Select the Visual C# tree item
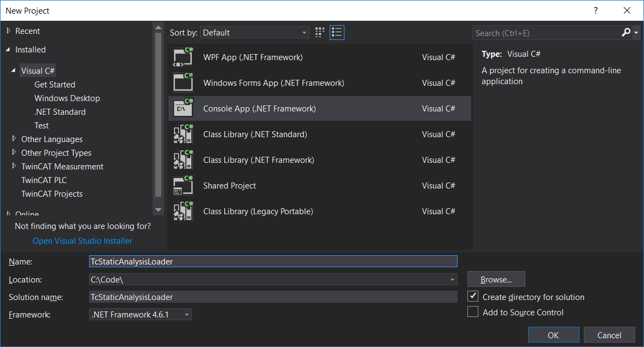This screenshot has width=644, height=347. pos(38,70)
